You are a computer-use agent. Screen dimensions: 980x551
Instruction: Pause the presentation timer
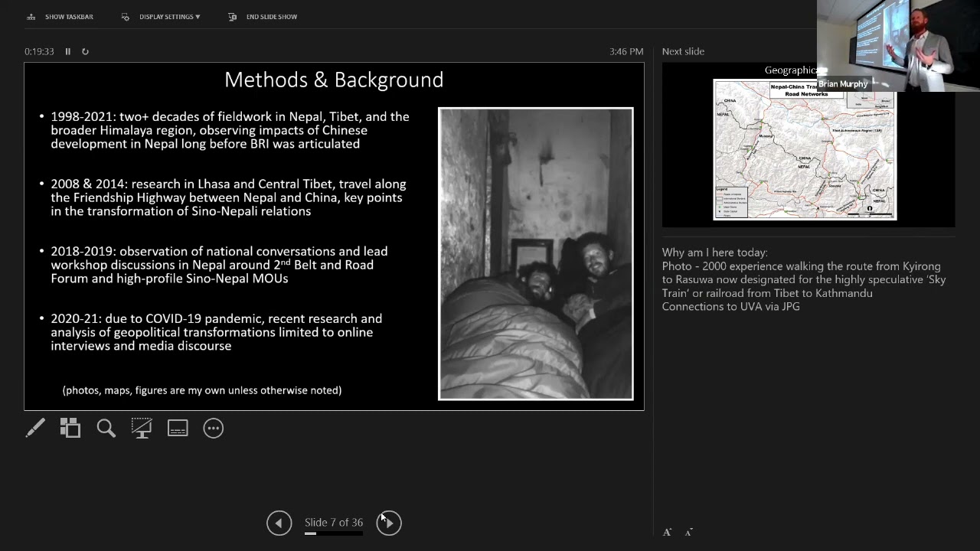[x=67, y=51]
